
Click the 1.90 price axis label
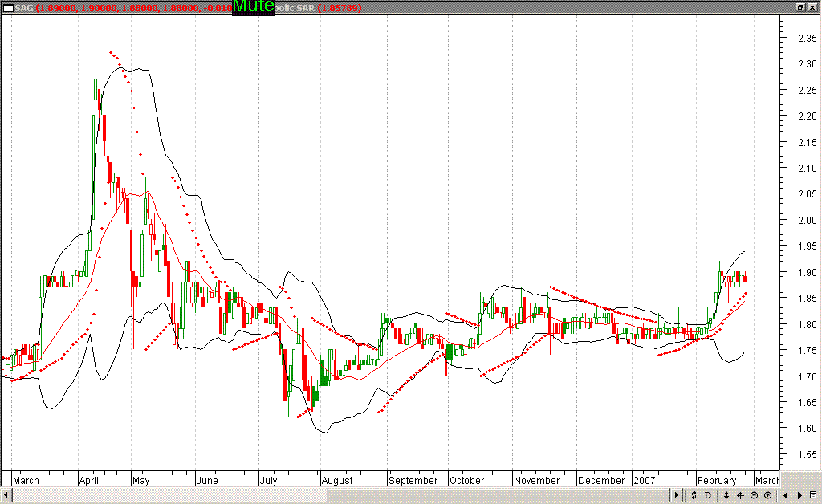808,272
